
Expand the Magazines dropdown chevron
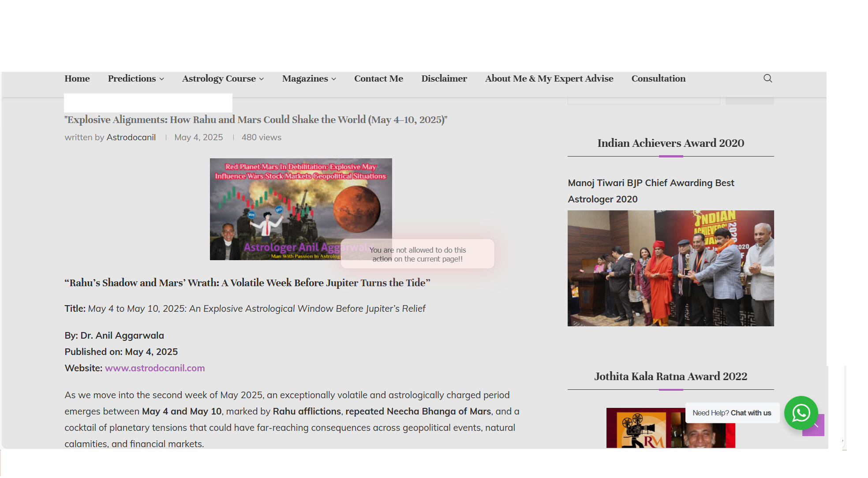334,79
